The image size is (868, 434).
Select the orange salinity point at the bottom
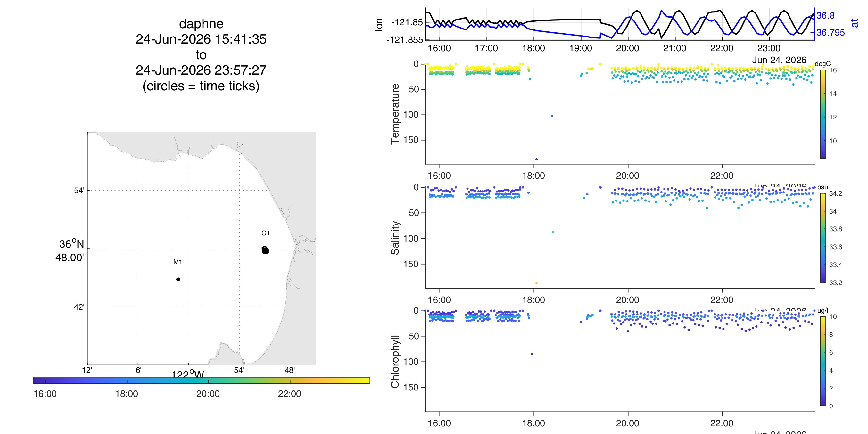click(x=536, y=283)
